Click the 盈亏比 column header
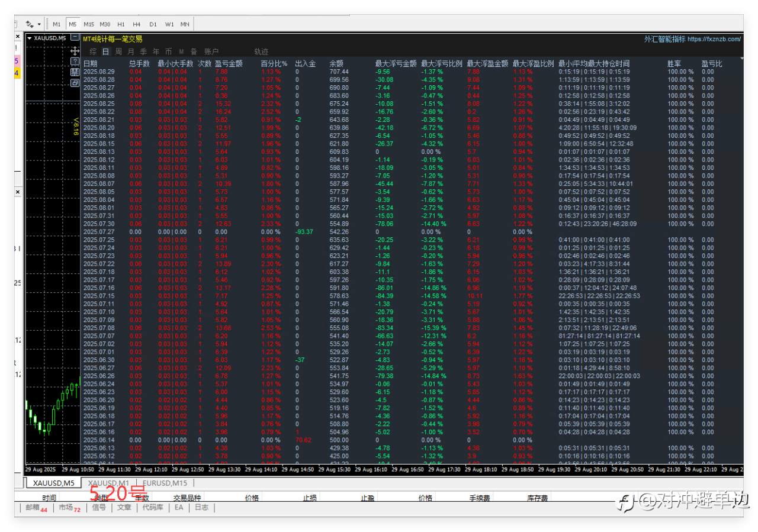 pos(712,63)
